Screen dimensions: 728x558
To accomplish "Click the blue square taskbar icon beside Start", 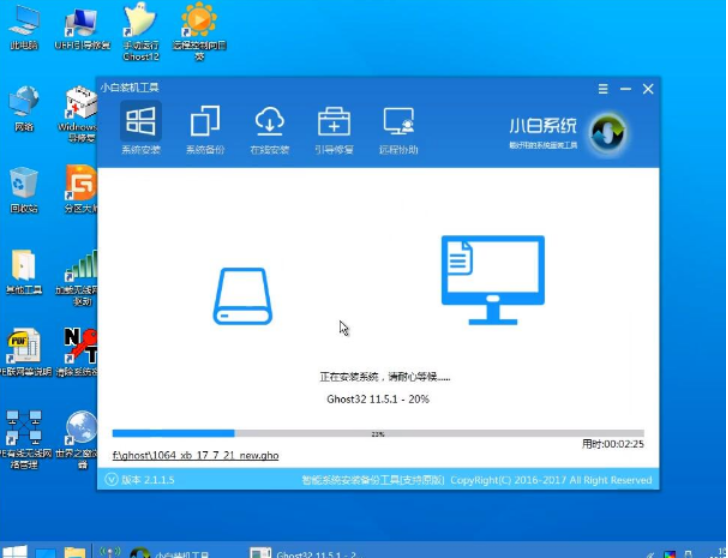I will (x=46, y=553).
